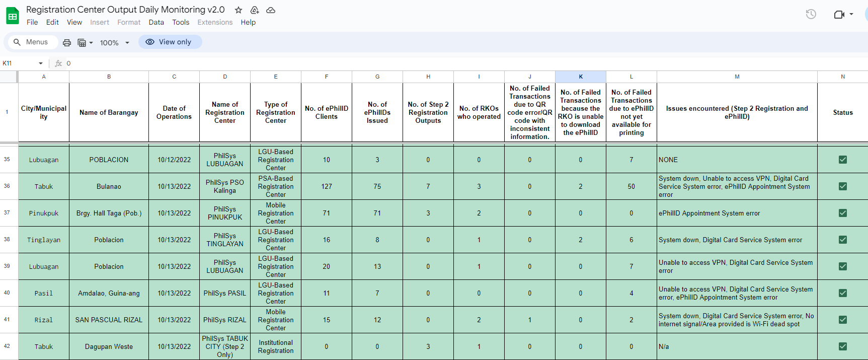
Task: Open the filter views icon
Action: 82,42
